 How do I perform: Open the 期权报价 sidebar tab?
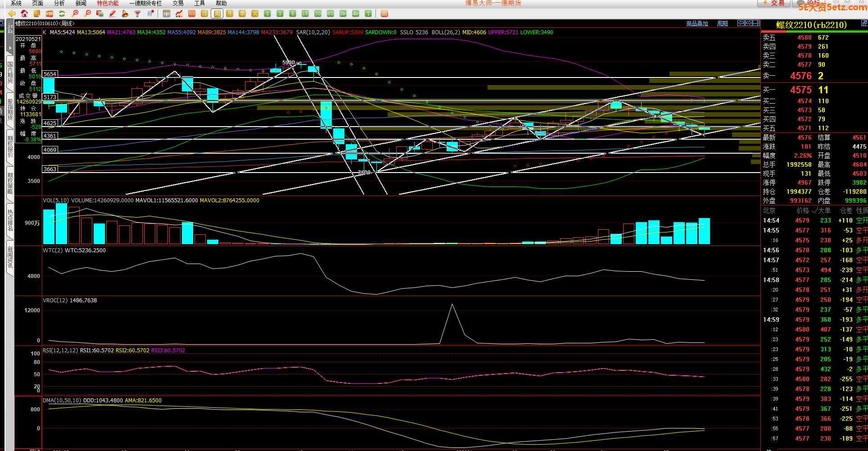pyautogui.click(x=10, y=147)
